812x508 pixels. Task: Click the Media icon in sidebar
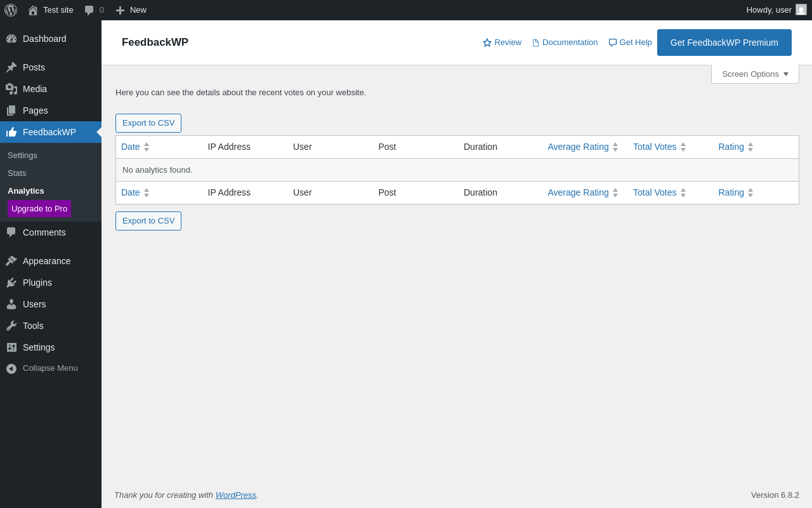(x=11, y=89)
